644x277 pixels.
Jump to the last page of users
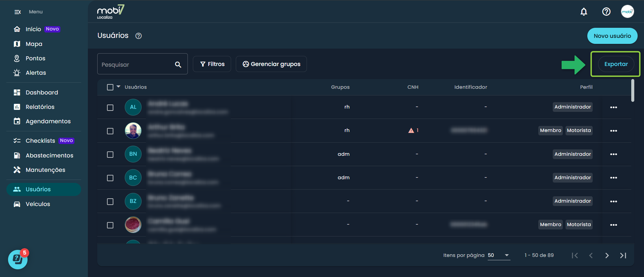click(x=623, y=256)
